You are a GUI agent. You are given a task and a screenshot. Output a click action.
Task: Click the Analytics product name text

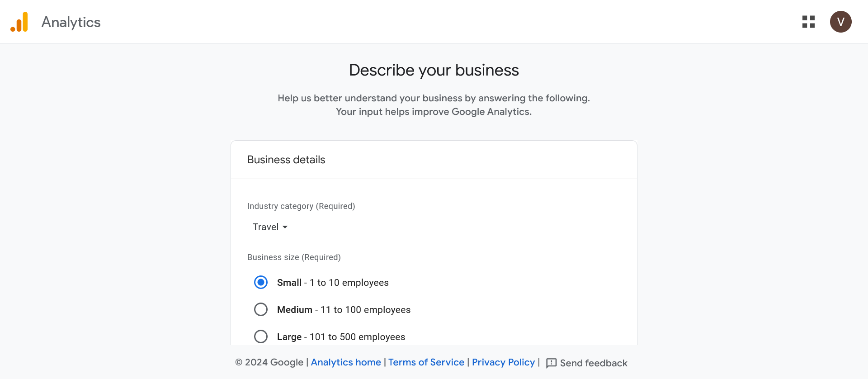click(x=71, y=22)
